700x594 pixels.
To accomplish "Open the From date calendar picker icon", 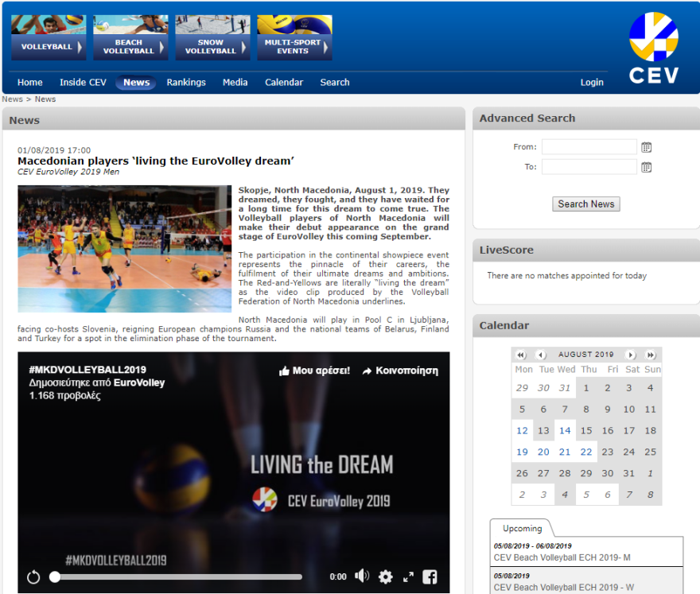I will pos(647,147).
